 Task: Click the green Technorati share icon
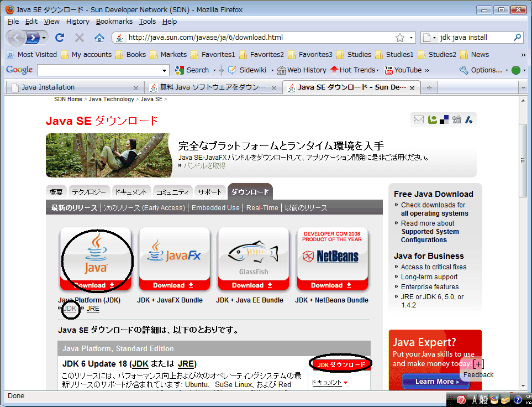[432, 119]
